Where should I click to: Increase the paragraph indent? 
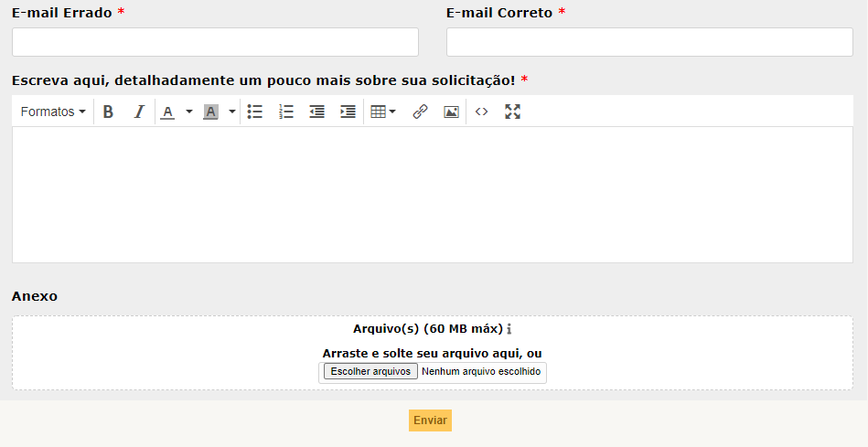tap(348, 112)
